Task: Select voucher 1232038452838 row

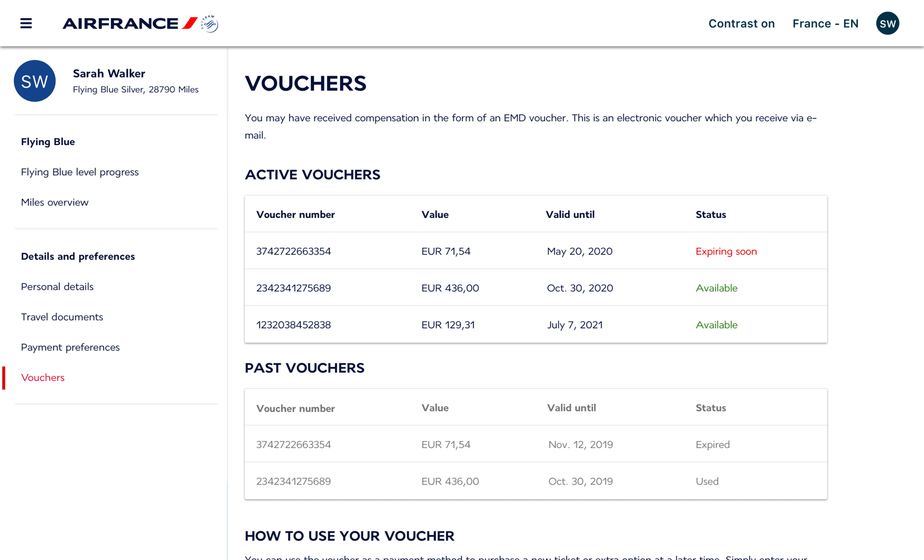Action: (x=293, y=325)
